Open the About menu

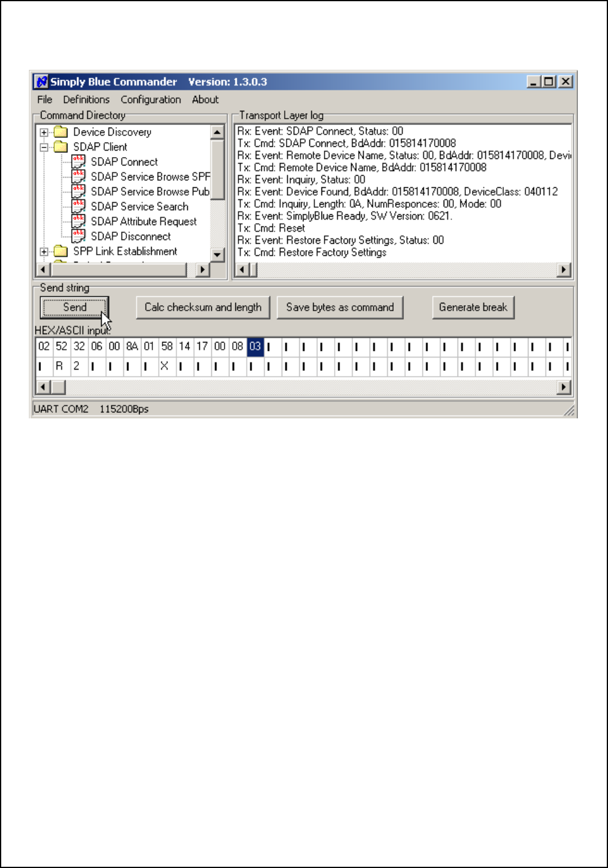[205, 99]
